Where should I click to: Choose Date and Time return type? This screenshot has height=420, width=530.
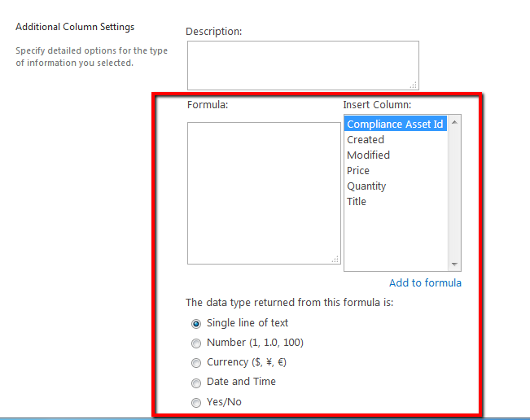coord(196,383)
